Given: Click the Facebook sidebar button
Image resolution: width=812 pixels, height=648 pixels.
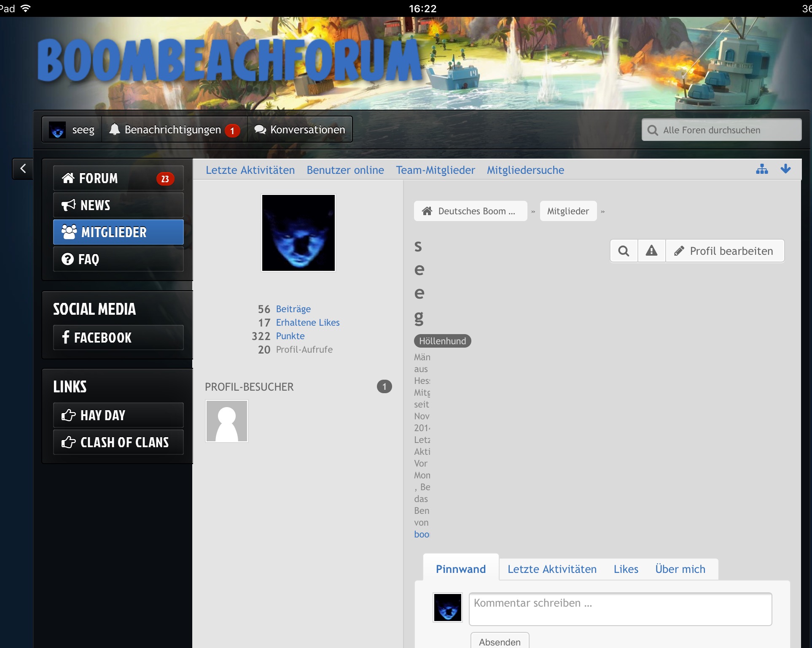Looking at the screenshot, I should 118,337.
